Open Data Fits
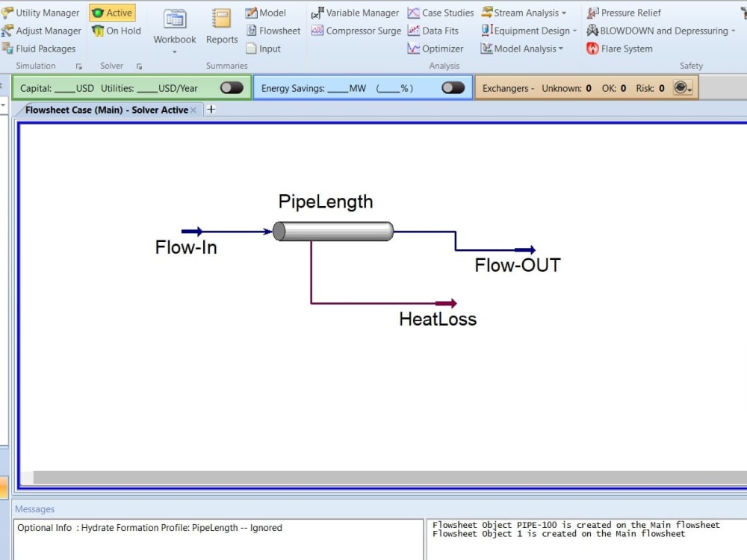The height and width of the screenshot is (560, 747). point(433,31)
